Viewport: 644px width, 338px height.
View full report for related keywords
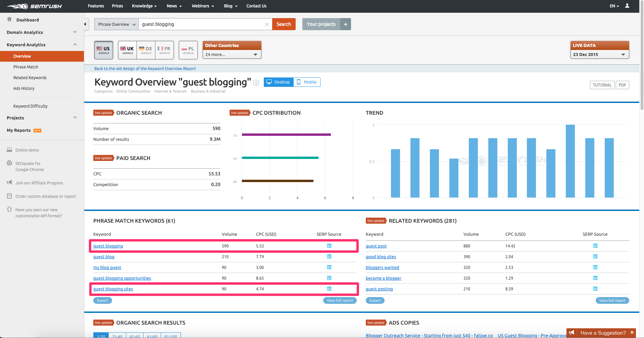coord(612,300)
